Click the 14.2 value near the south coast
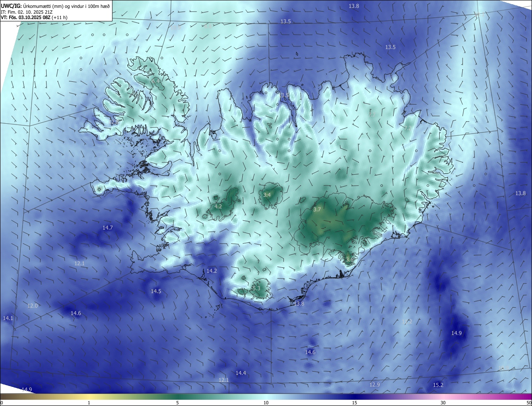Image resolution: width=532 pixels, height=406 pixels. [212, 271]
